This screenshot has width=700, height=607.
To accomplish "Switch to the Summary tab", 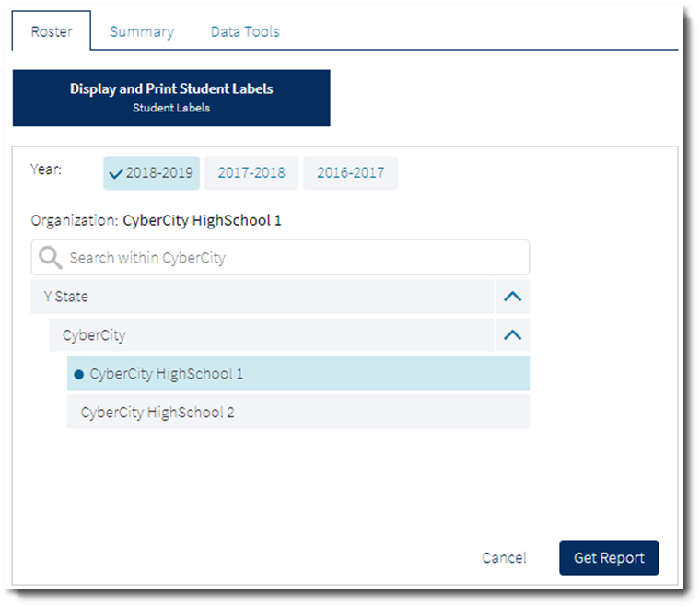I will [x=142, y=31].
